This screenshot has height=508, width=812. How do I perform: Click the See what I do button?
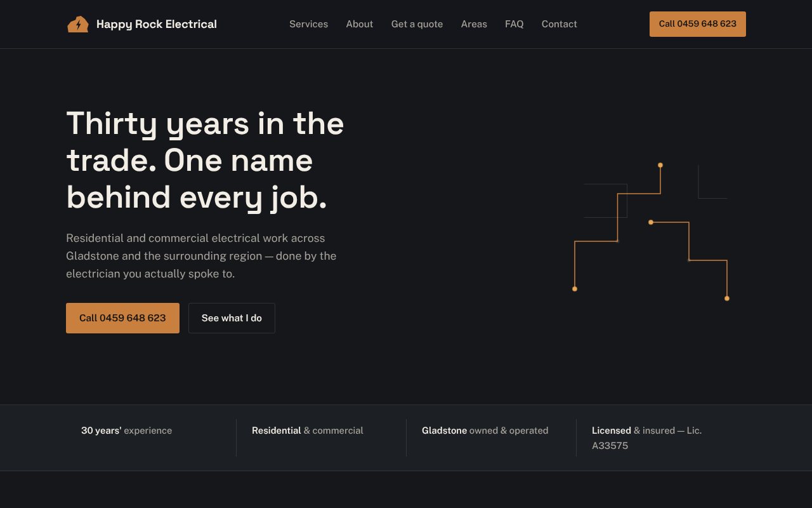click(232, 318)
